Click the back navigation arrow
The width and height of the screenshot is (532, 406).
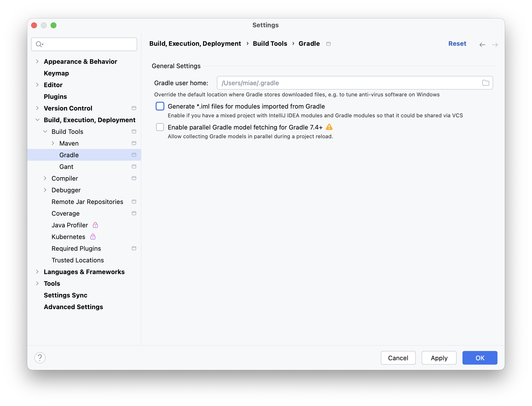point(482,45)
